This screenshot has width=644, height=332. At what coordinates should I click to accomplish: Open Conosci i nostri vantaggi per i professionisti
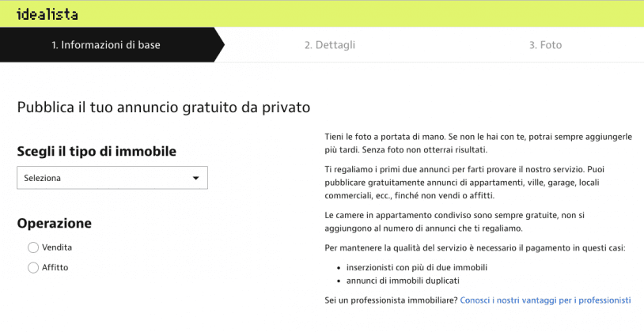point(545,300)
